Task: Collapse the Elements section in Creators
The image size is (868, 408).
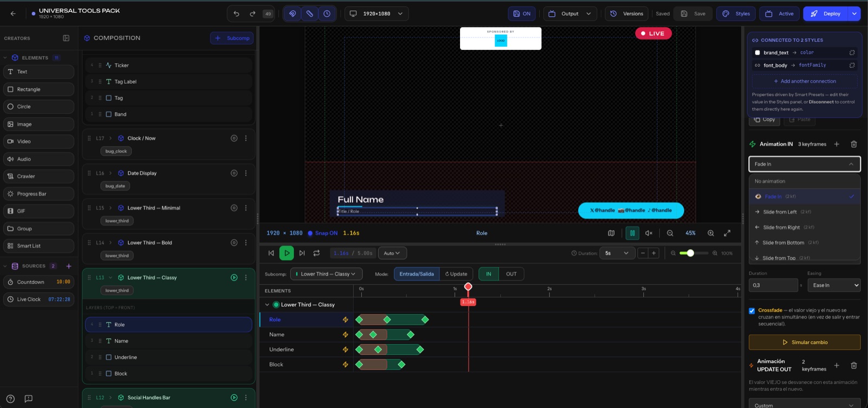Action: tap(5, 58)
